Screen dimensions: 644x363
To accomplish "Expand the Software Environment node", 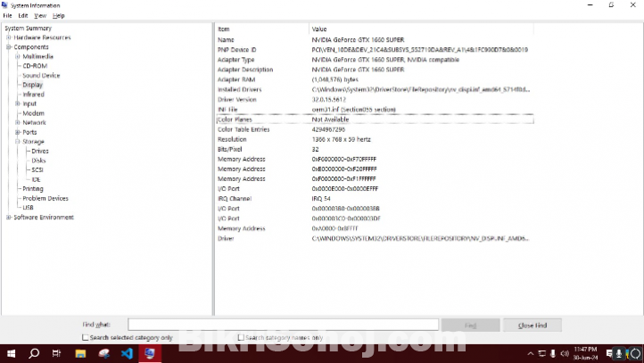I will [8, 218].
